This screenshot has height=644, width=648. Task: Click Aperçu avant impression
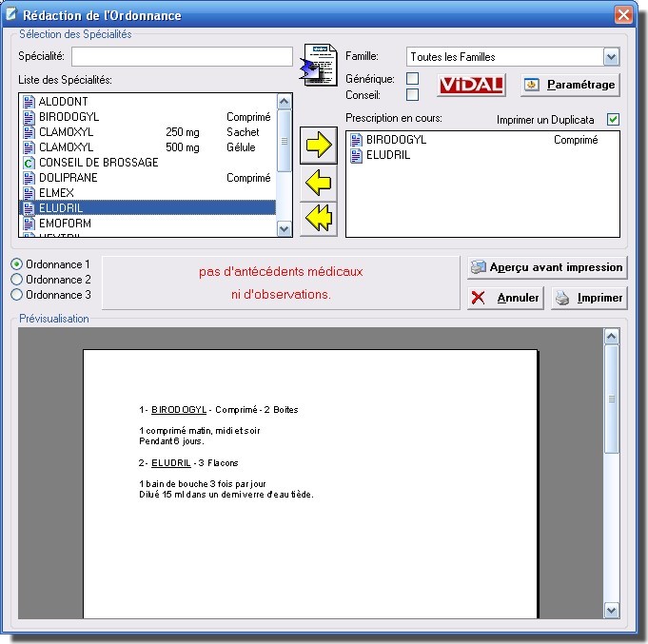pyautogui.click(x=546, y=267)
